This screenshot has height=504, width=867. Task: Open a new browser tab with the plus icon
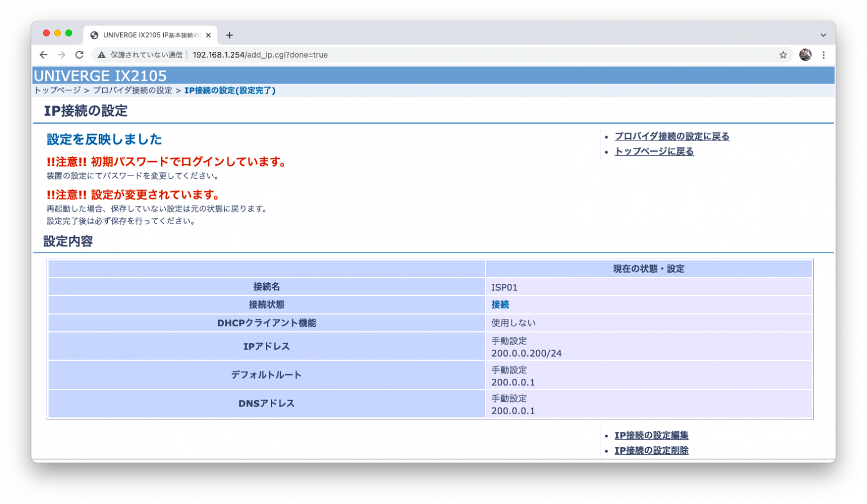229,35
